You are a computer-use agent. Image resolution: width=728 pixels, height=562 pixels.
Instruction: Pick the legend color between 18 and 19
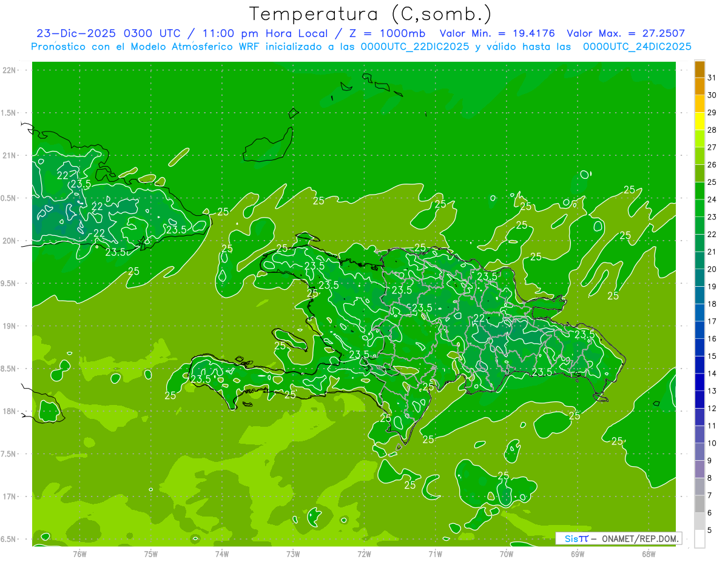coord(699,295)
